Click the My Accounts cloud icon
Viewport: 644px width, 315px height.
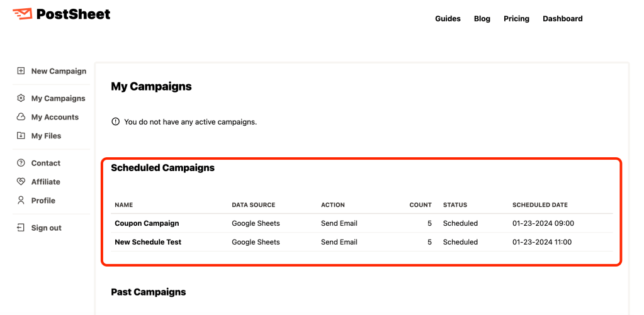pyautogui.click(x=21, y=117)
